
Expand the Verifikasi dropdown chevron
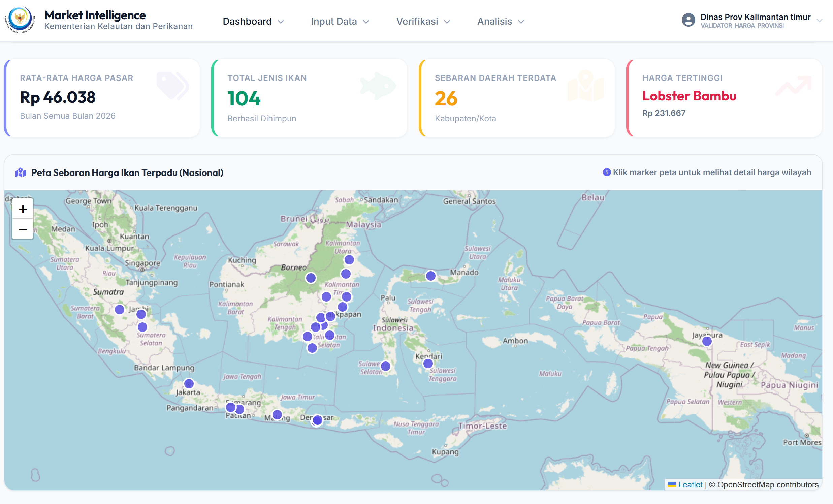pos(447,22)
